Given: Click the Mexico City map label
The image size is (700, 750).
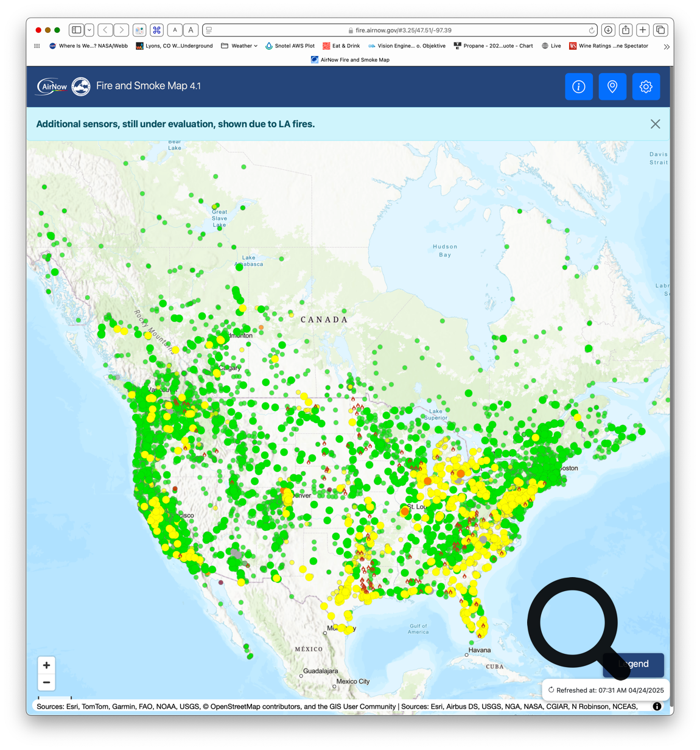Looking at the screenshot, I should 353,681.
